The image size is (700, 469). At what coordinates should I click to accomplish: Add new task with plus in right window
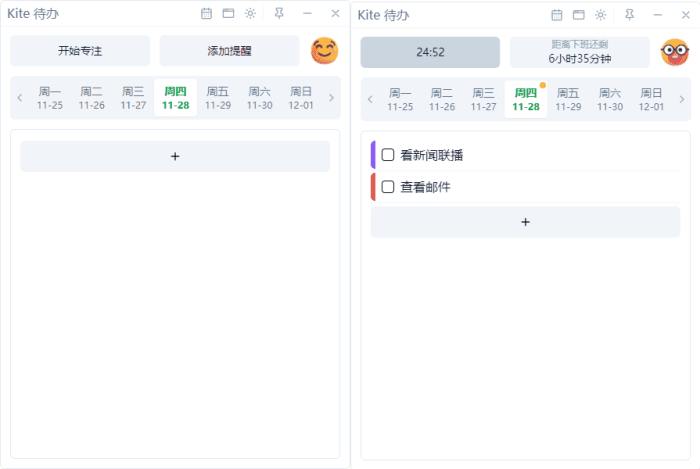pyautogui.click(x=525, y=222)
